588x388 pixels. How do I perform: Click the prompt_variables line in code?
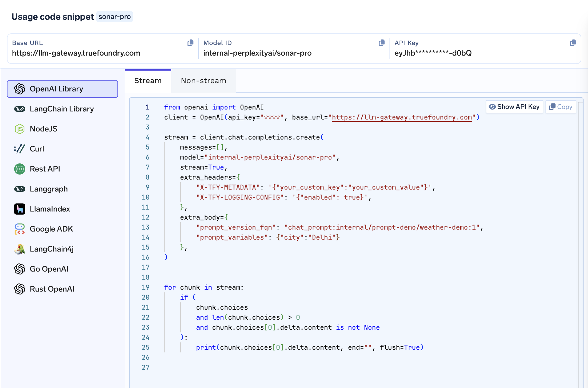click(268, 237)
